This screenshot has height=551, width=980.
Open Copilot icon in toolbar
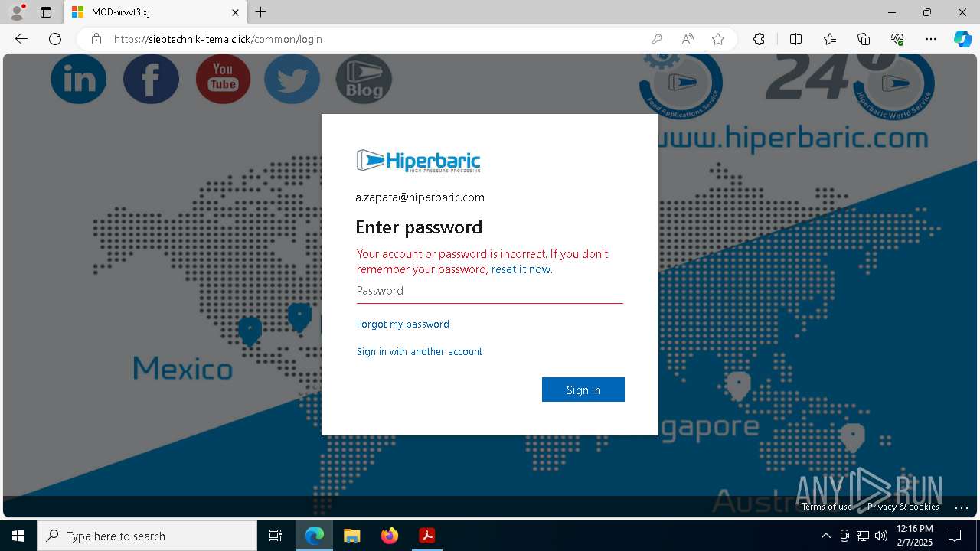click(x=962, y=39)
